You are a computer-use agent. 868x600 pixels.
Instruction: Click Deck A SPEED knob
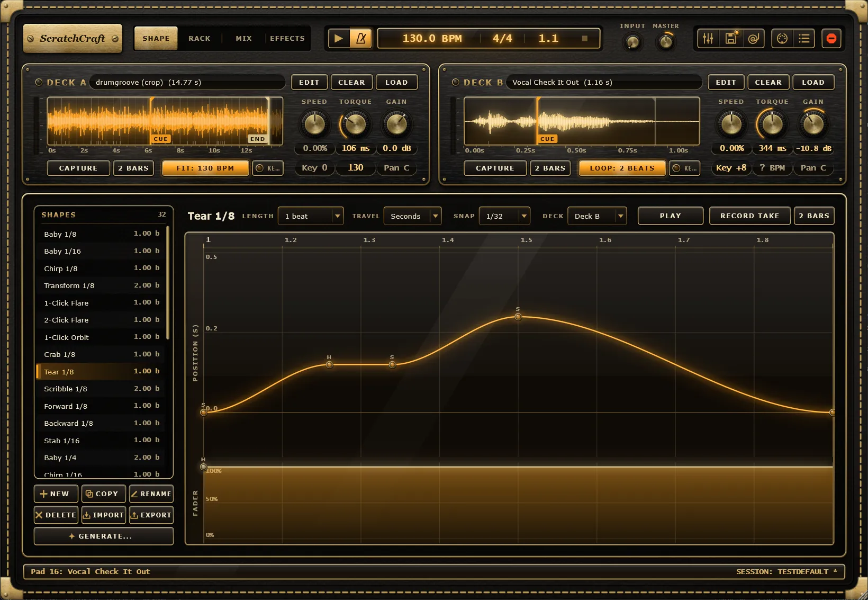tap(315, 124)
